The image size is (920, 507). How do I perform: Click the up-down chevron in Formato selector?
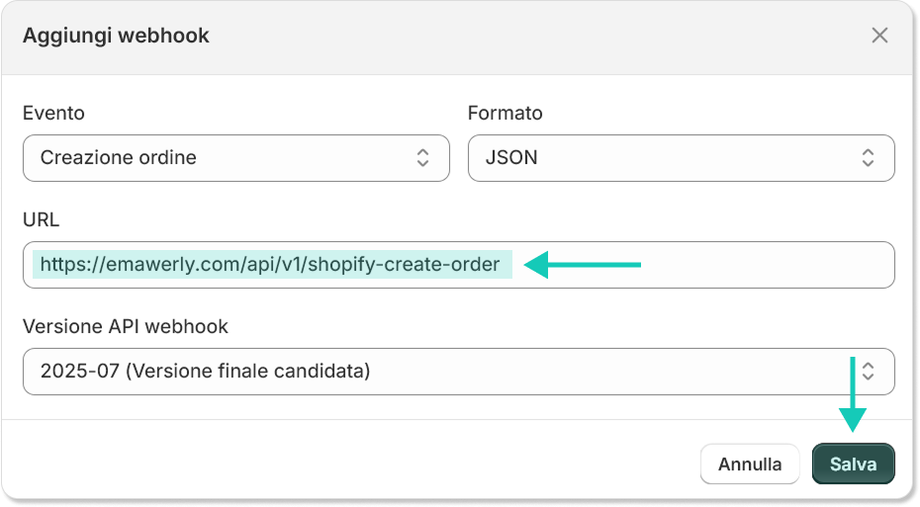[x=868, y=158]
